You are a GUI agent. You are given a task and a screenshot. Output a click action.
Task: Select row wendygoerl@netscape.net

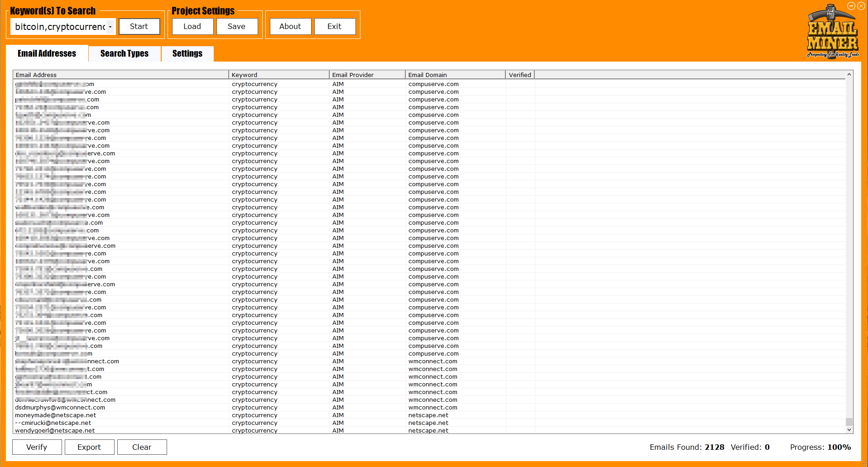coord(429,431)
